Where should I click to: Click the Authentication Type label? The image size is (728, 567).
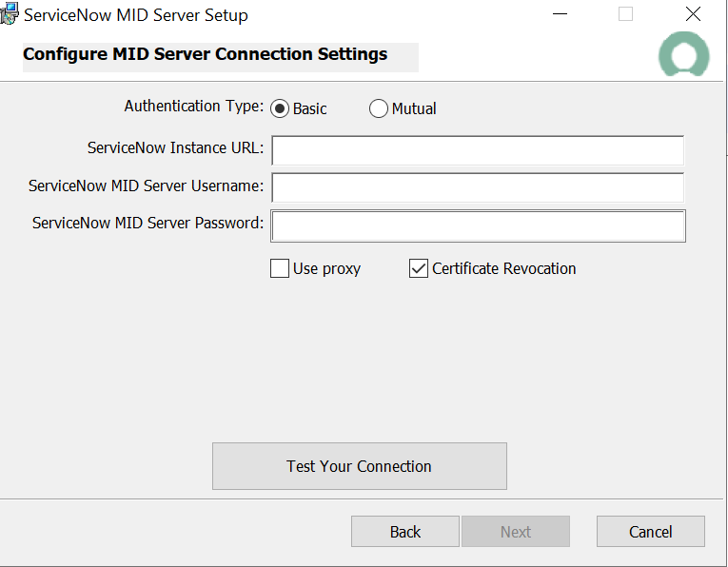(194, 107)
